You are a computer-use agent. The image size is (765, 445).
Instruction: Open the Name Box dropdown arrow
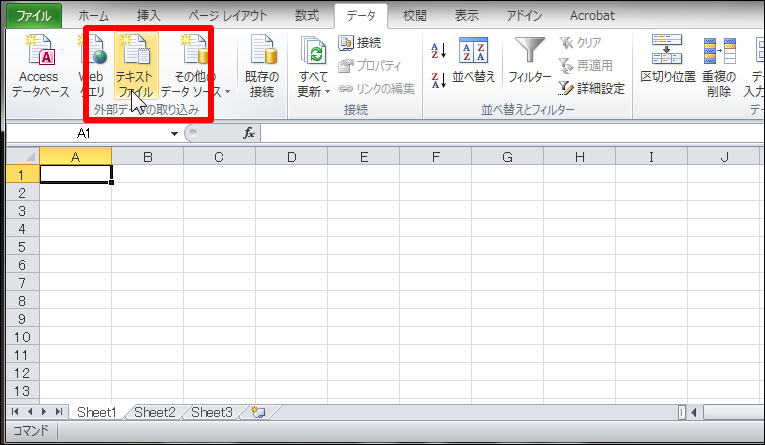pyautogui.click(x=174, y=133)
